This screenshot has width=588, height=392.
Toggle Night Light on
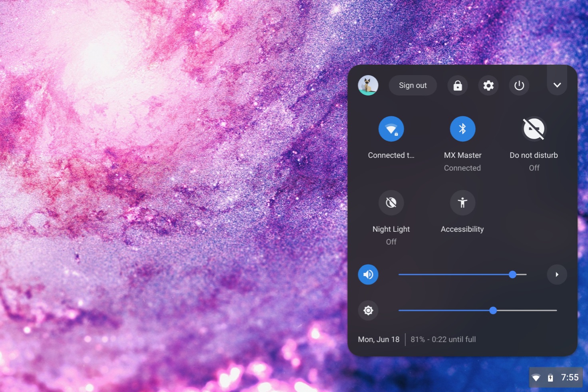(x=391, y=203)
